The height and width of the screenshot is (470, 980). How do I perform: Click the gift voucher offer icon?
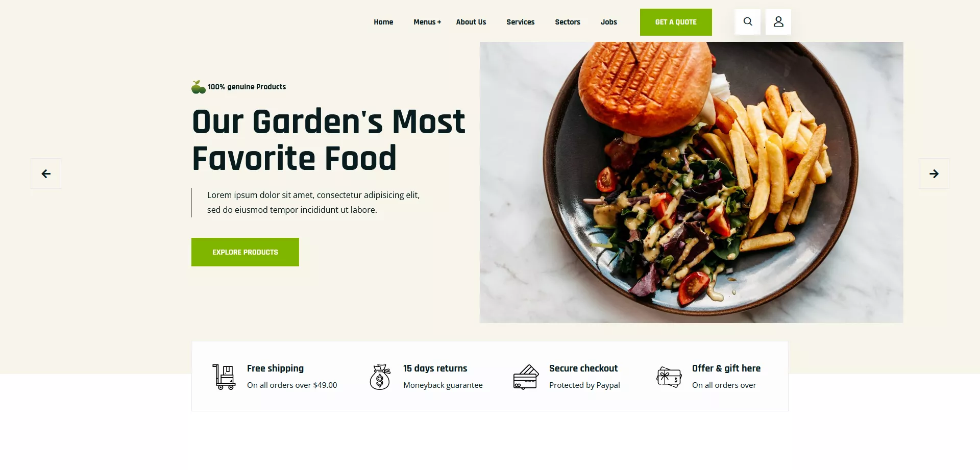tap(669, 377)
